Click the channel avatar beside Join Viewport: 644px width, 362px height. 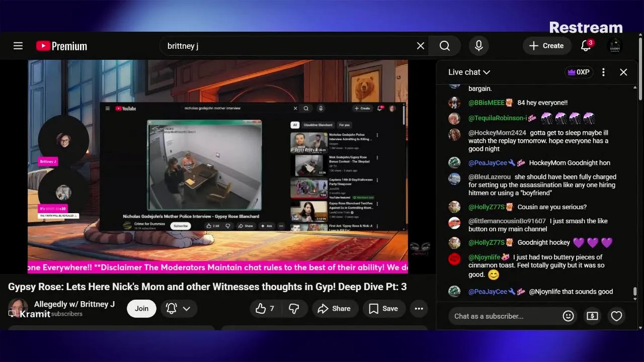pyautogui.click(x=18, y=308)
